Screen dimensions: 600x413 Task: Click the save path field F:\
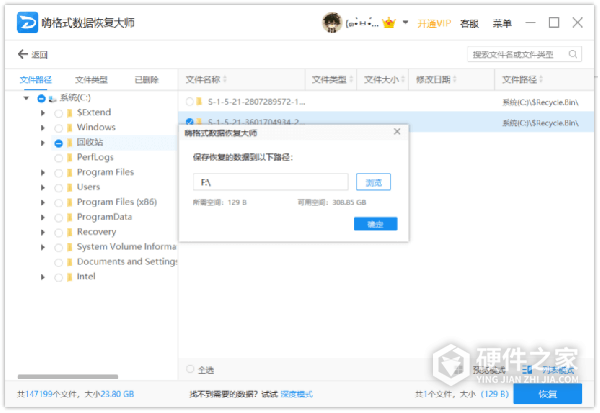[271, 182]
